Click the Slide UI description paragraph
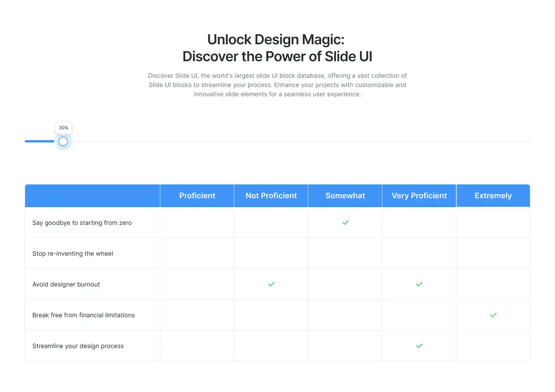Image resolution: width=555 pixels, height=392 pixels. (x=277, y=85)
